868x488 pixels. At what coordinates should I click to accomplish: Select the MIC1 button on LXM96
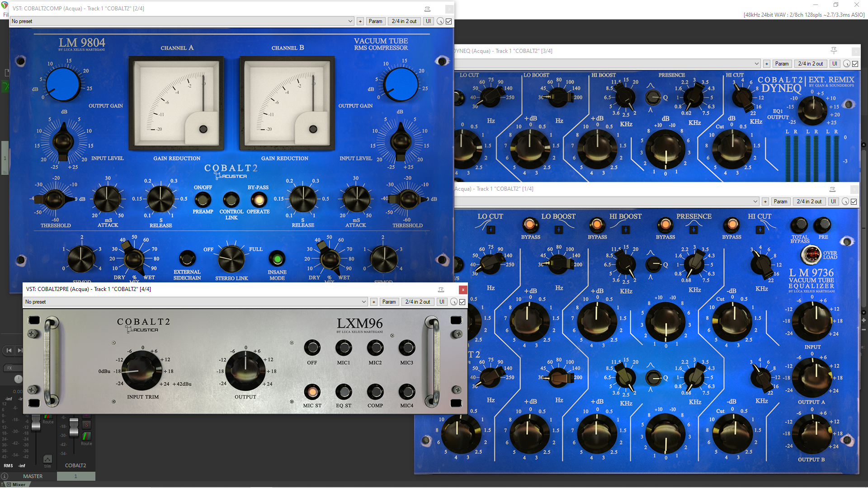[344, 347]
